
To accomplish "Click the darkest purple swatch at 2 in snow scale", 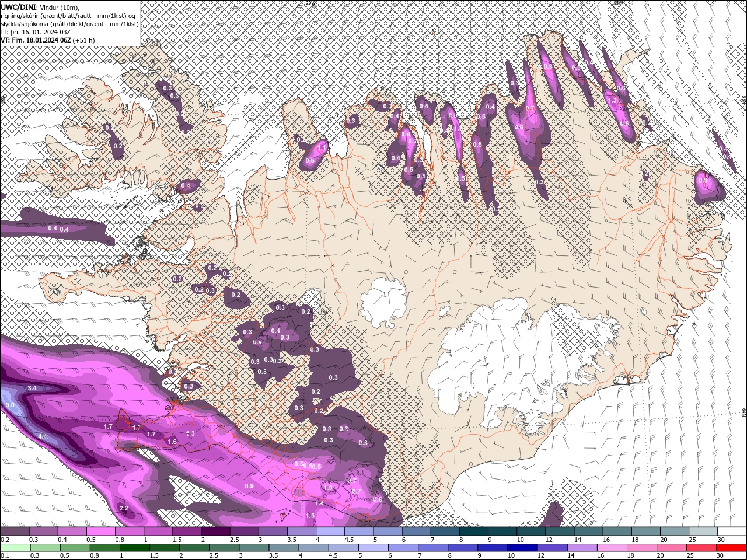I will click(x=215, y=531).
